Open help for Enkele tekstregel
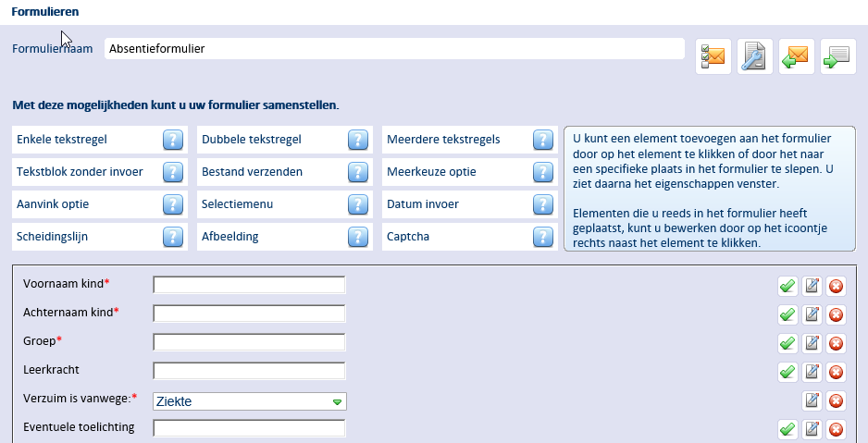 173,140
